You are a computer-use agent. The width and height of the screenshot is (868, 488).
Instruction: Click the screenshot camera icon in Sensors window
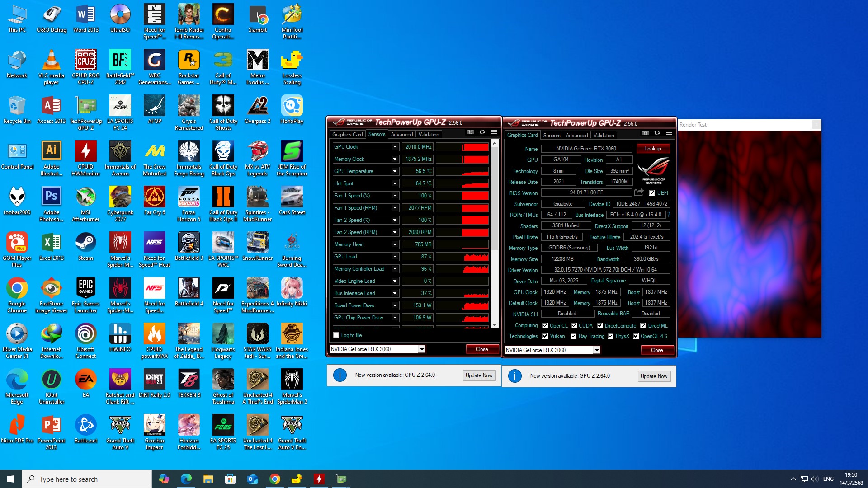[470, 132]
